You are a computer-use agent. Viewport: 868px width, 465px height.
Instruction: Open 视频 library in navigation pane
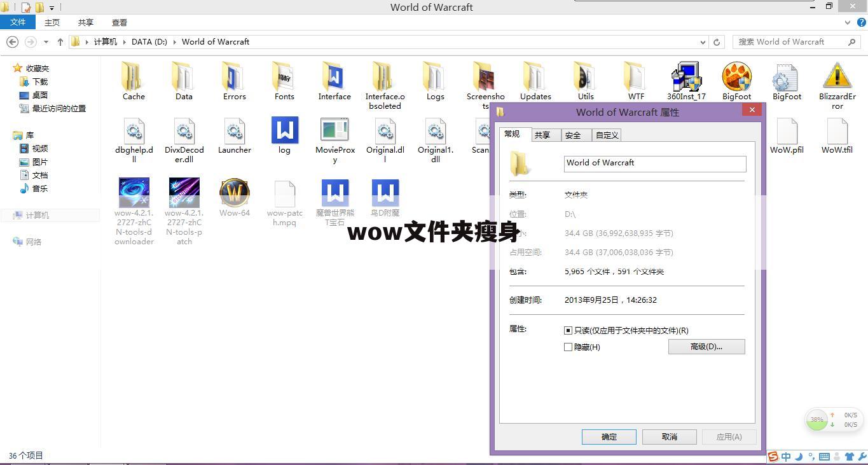[x=34, y=149]
